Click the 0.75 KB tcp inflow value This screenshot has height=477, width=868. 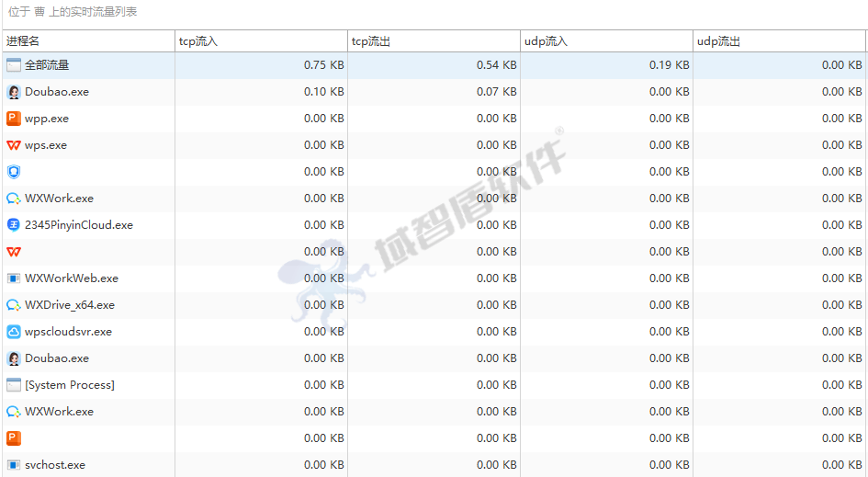(x=323, y=65)
